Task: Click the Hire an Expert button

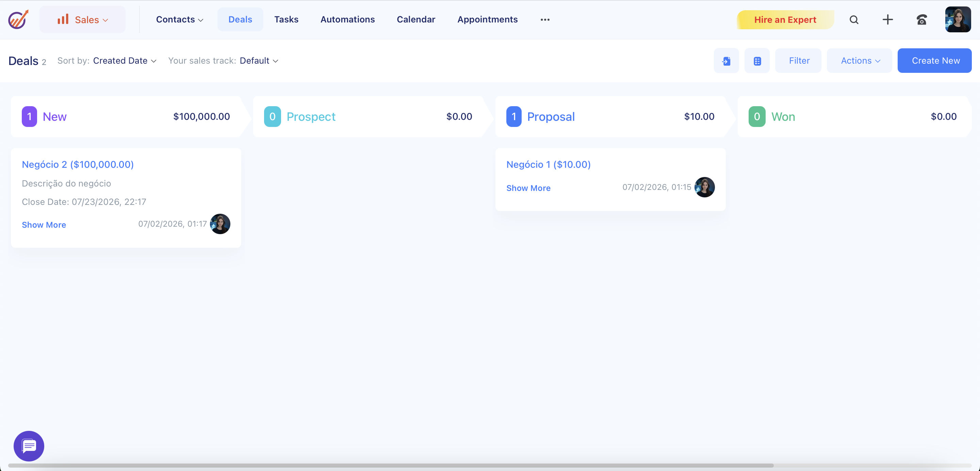Action: [x=785, y=20]
